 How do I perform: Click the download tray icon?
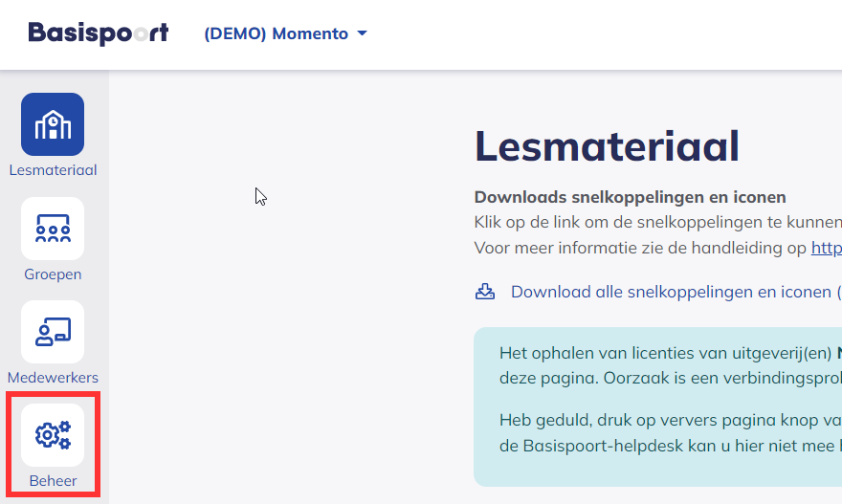coord(485,292)
